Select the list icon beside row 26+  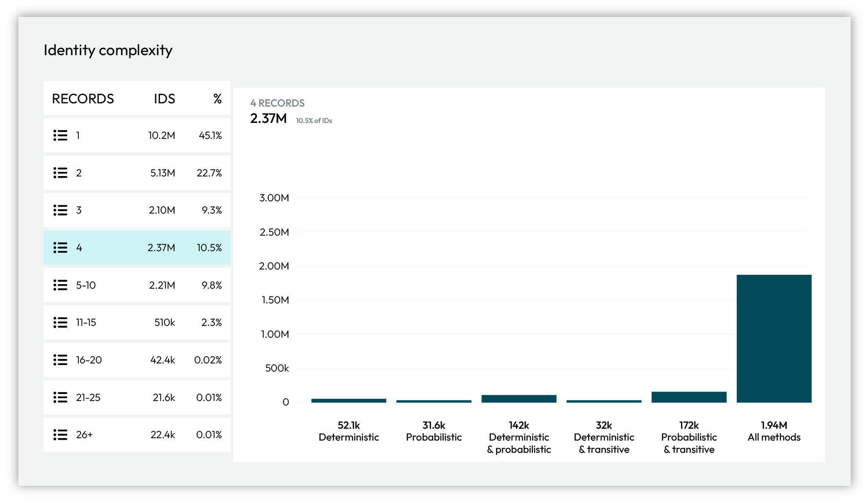click(x=60, y=435)
